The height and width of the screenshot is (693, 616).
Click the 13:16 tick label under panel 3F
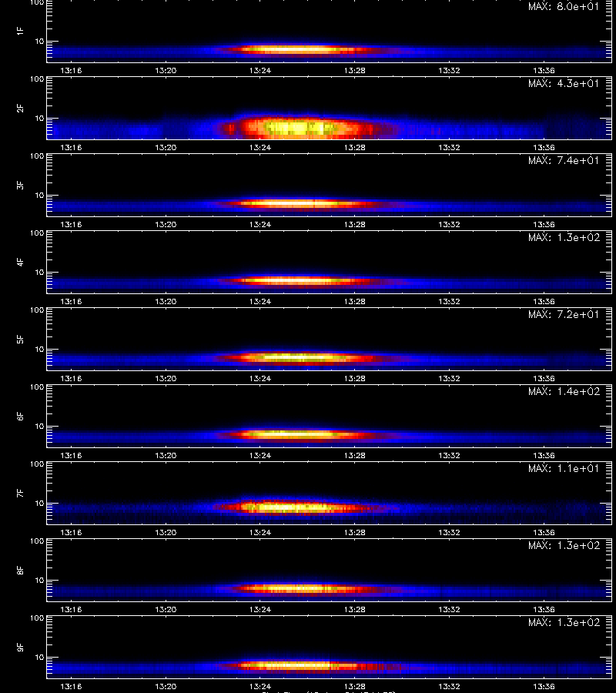71,224
